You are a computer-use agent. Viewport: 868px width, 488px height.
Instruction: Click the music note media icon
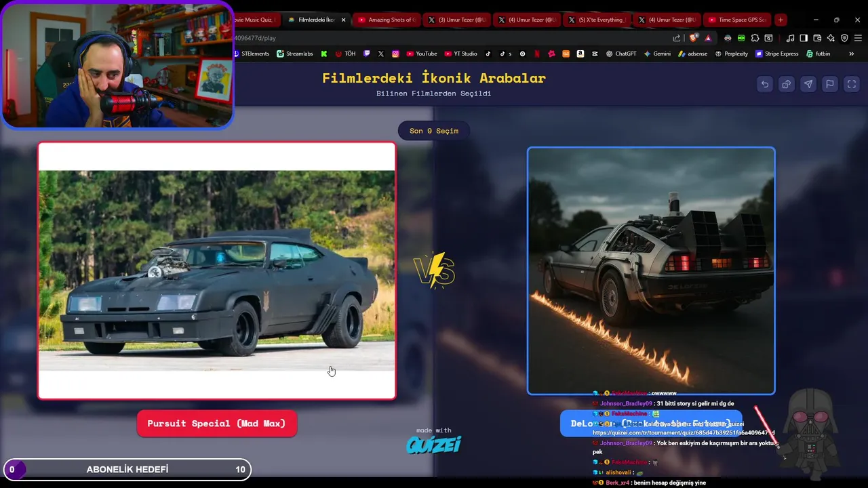[790, 38]
